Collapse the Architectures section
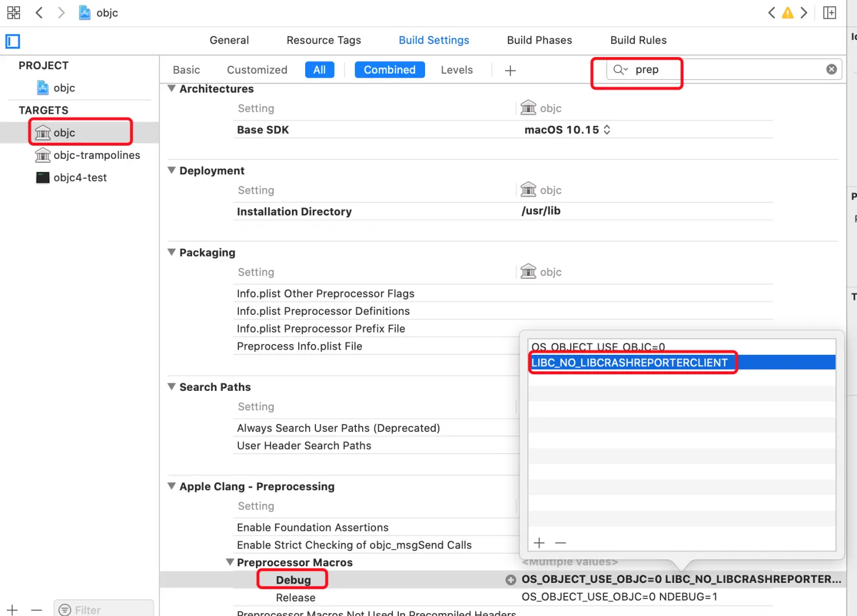 171,89
